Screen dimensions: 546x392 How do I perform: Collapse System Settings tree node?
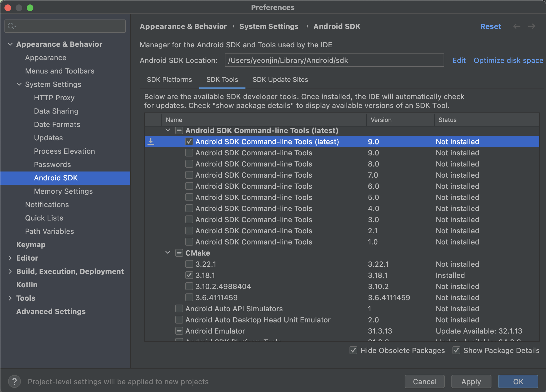coord(19,84)
